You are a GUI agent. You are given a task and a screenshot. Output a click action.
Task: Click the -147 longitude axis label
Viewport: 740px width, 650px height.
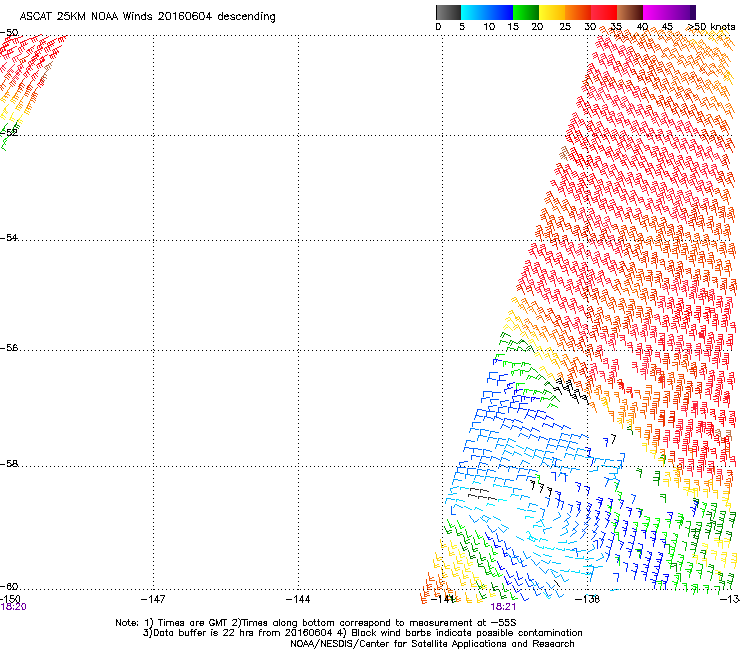pyautogui.click(x=153, y=599)
